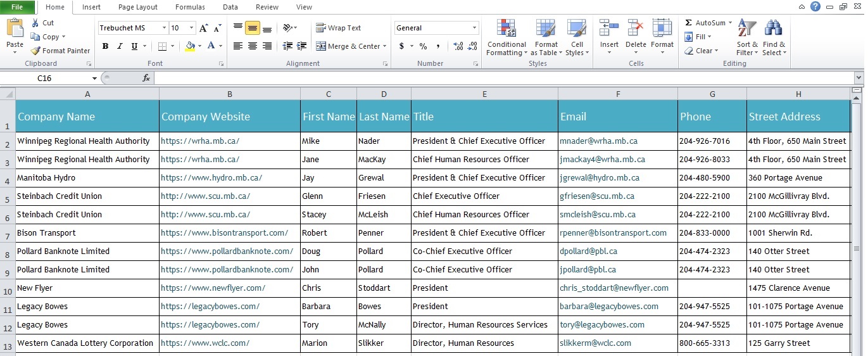Open the https://www.wclc.com/ link
This screenshot has width=868, height=356.
click(205, 343)
